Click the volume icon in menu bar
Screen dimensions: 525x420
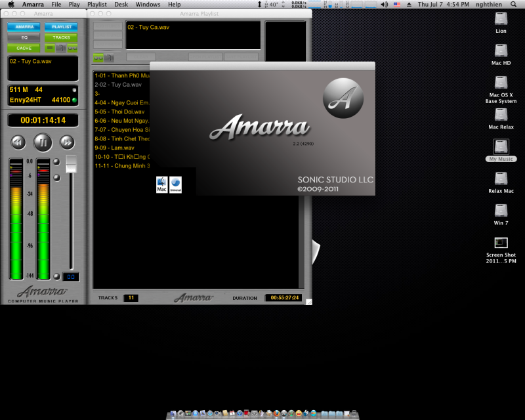385,5
